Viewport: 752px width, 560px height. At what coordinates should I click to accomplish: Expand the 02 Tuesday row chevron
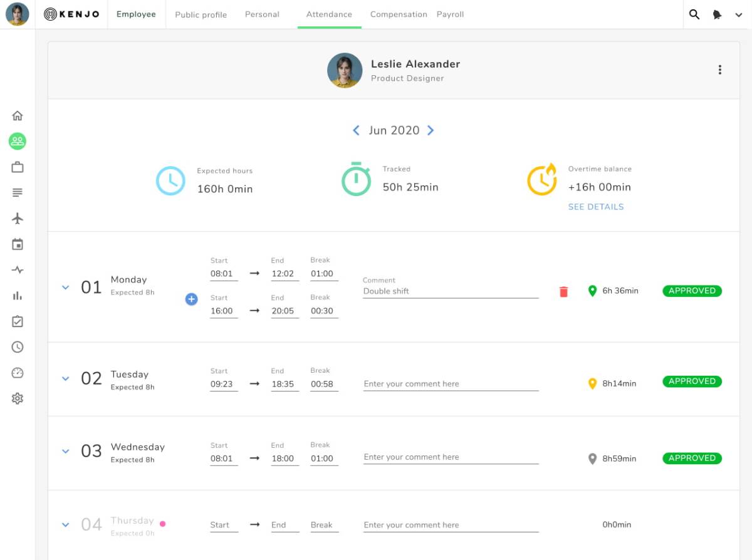point(65,378)
